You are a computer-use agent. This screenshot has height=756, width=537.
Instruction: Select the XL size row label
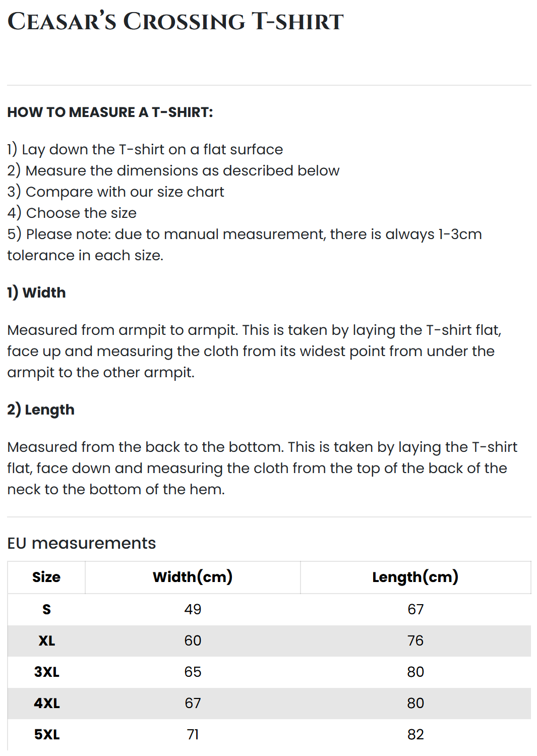[46, 641]
